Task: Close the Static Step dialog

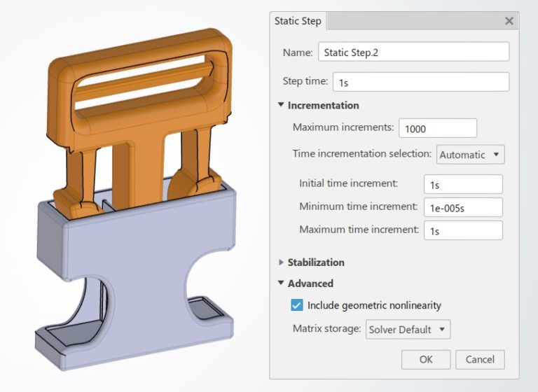Action: pyautogui.click(x=509, y=21)
